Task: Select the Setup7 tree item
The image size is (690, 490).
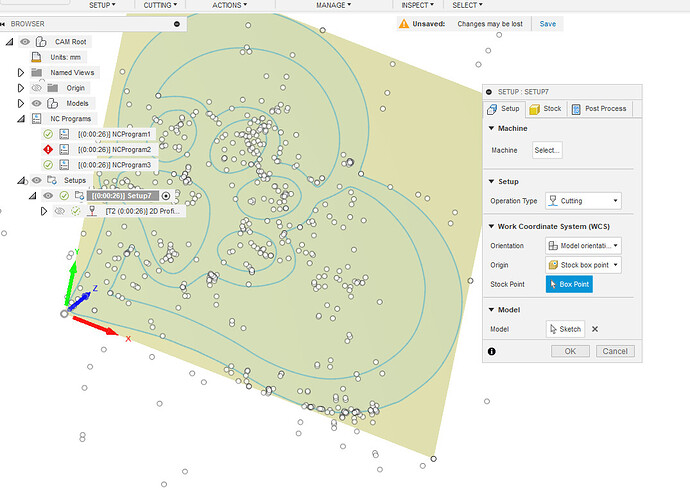Action: 122,196
